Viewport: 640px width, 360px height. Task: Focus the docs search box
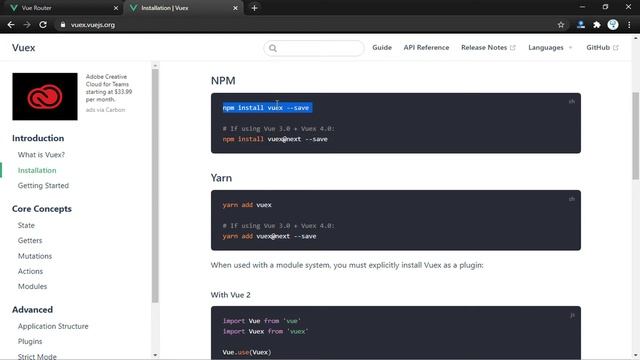click(x=314, y=48)
